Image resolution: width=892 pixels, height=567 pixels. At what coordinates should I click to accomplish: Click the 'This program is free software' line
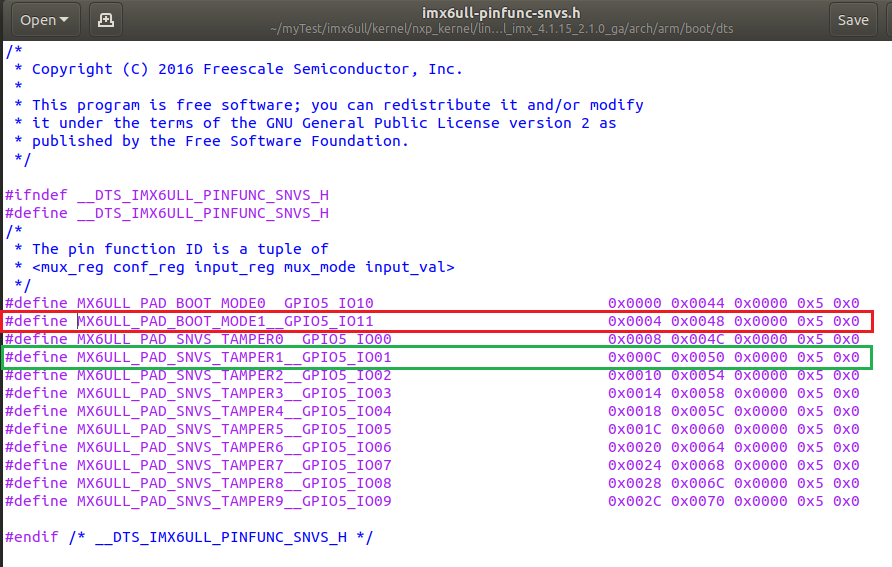click(329, 105)
